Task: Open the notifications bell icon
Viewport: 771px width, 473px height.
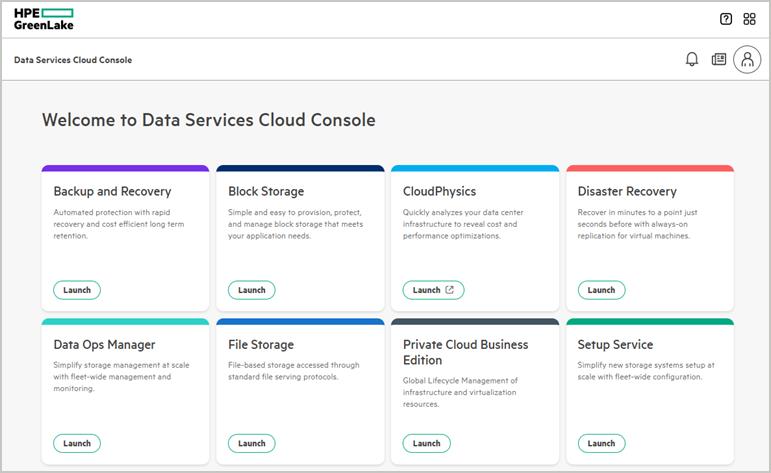Action: pyautogui.click(x=692, y=59)
